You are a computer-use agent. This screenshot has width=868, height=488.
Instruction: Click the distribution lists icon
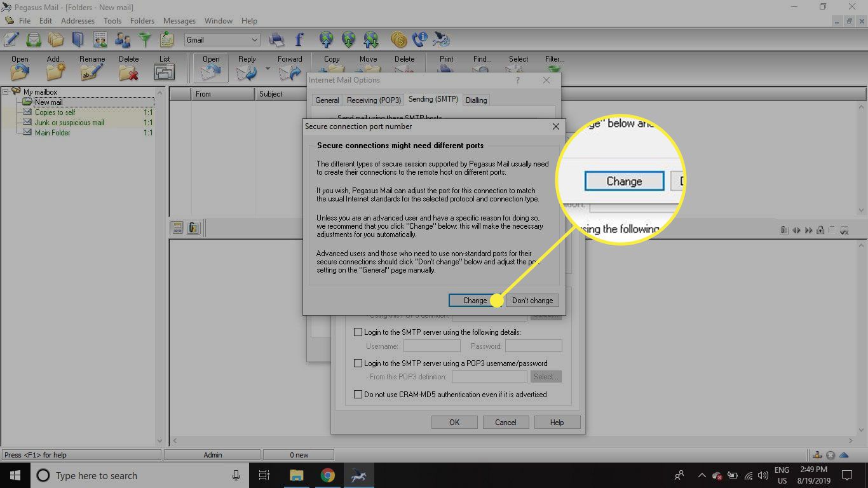tap(100, 39)
